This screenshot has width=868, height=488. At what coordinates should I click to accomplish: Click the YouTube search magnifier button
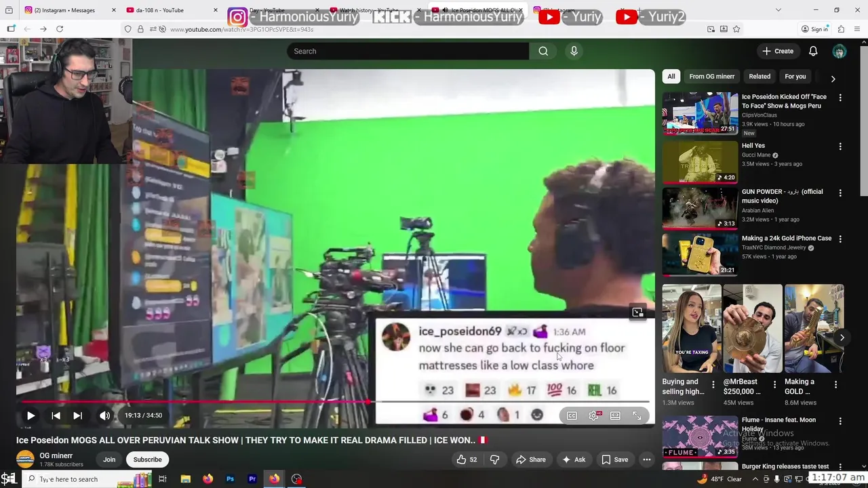pos(543,51)
